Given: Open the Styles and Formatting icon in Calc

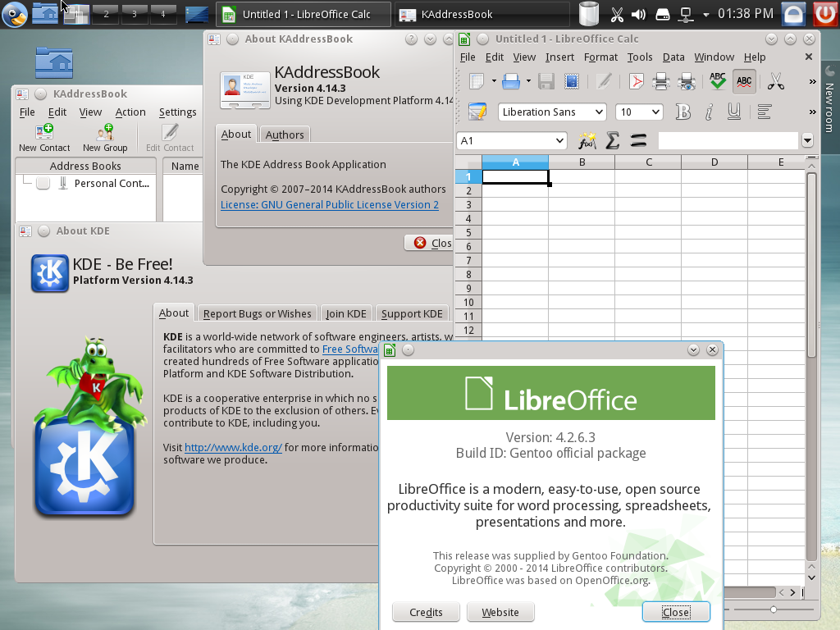Looking at the screenshot, I should tap(477, 112).
